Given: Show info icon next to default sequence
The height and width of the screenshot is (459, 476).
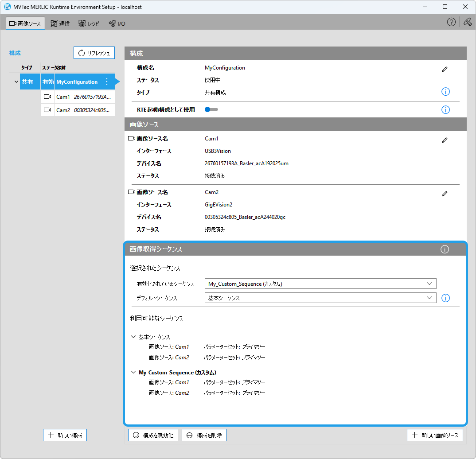Looking at the screenshot, I should tap(445, 298).
